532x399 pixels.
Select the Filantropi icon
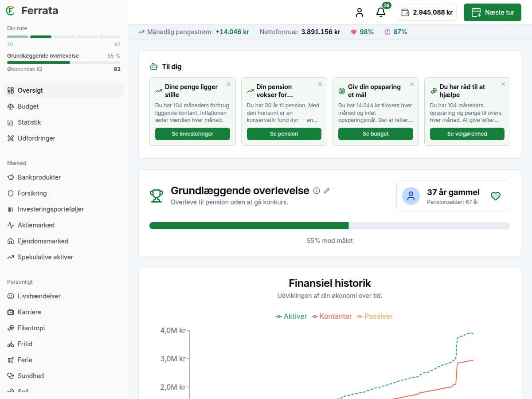11,328
